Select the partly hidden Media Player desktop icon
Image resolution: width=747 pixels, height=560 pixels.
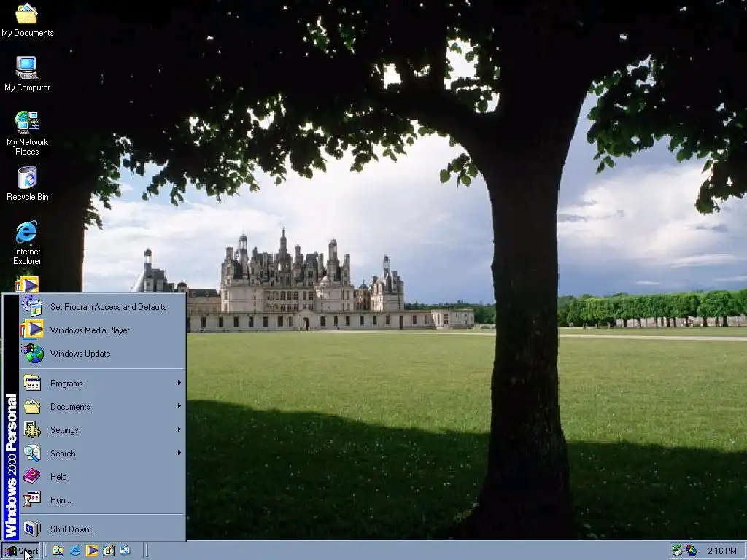click(27, 284)
